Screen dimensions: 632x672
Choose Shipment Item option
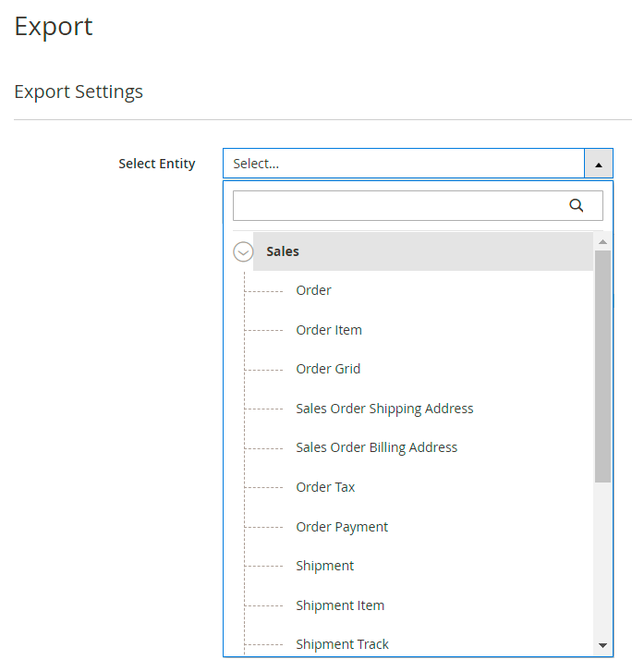click(340, 605)
